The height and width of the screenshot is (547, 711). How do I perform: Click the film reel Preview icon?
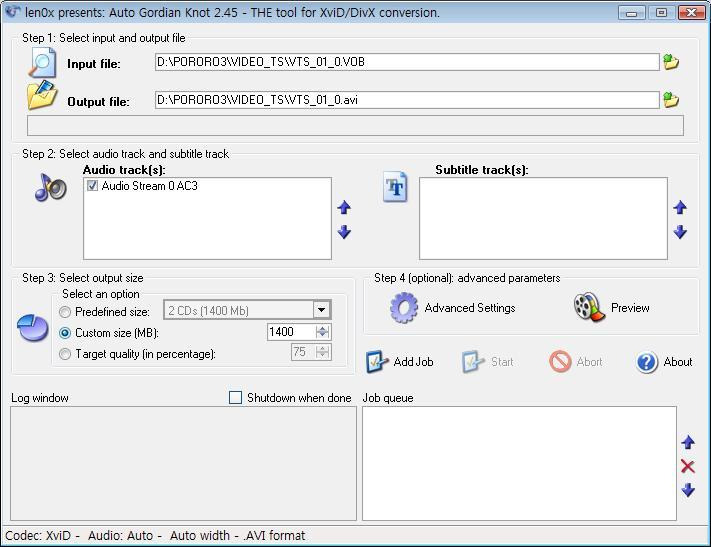[x=589, y=307]
